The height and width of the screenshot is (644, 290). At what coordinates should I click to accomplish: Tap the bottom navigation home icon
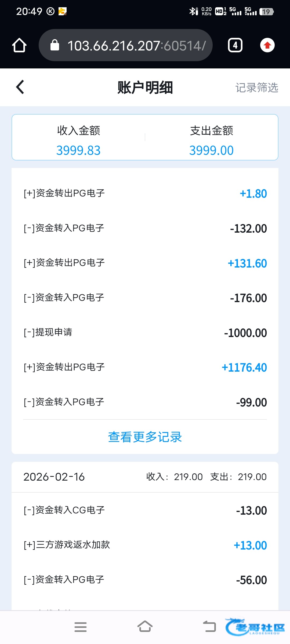[145, 627]
